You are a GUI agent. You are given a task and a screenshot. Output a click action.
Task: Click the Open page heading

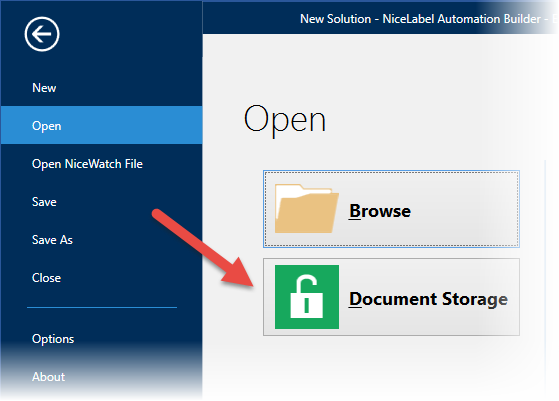[x=284, y=120]
